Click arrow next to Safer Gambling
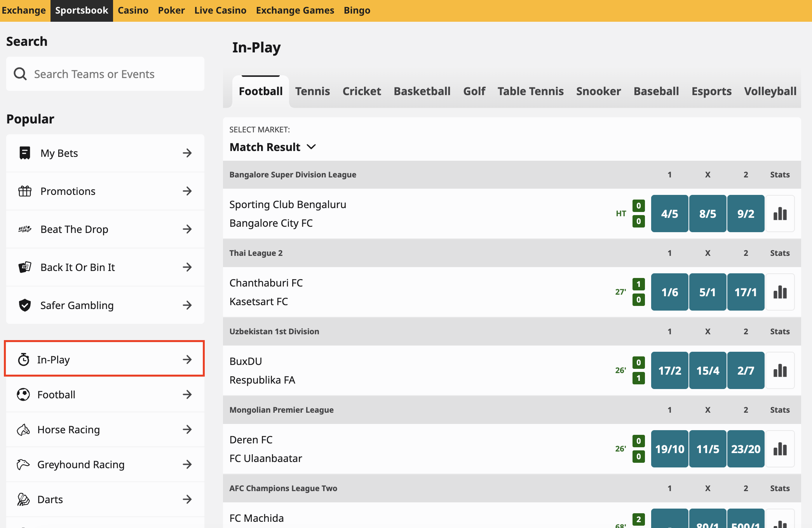Viewport: 812px width, 528px height. pyautogui.click(x=187, y=305)
